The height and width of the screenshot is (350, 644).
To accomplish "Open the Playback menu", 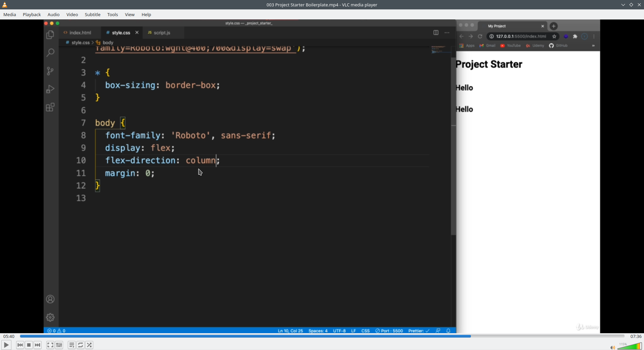I will point(32,14).
